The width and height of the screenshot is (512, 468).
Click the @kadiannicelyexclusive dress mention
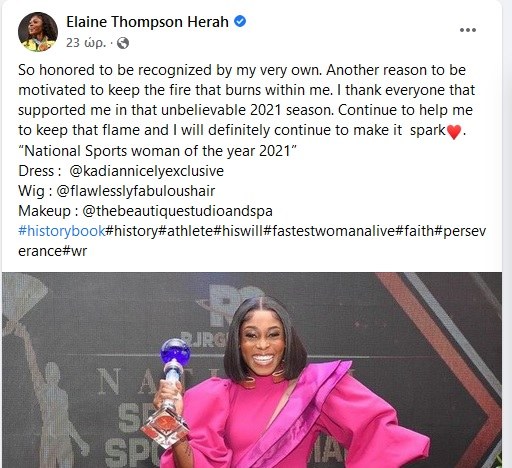(147, 171)
